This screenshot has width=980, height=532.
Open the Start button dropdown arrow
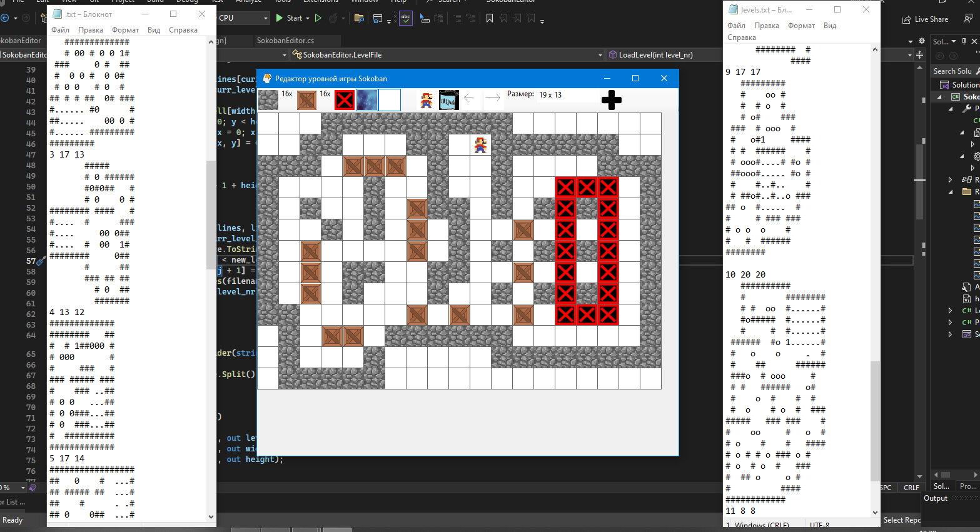click(307, 18)
